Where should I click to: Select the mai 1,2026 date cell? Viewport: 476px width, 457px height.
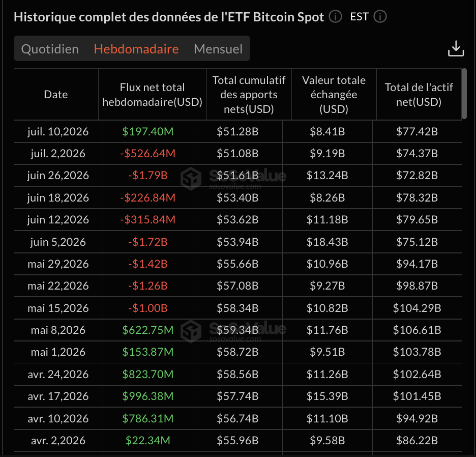(58, 352)
